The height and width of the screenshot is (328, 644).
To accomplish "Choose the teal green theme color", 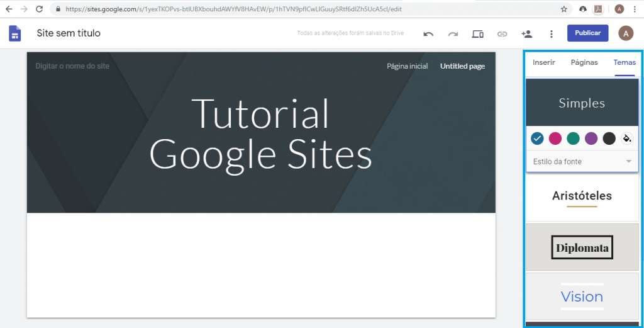I will [573, 139].
